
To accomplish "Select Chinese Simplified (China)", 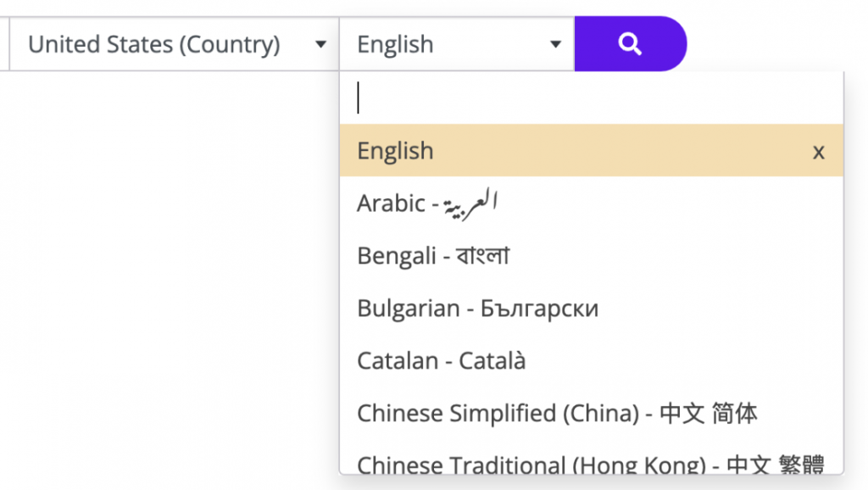I will point(559,414).
